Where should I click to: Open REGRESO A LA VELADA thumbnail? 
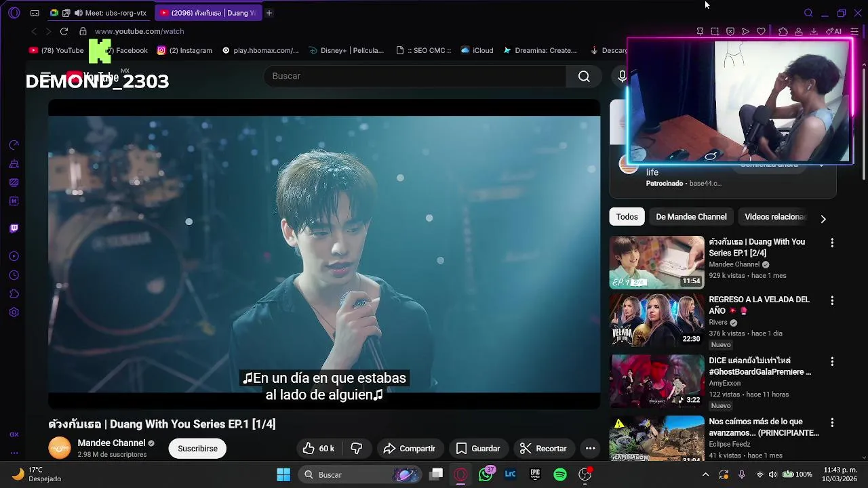point(656,320)
